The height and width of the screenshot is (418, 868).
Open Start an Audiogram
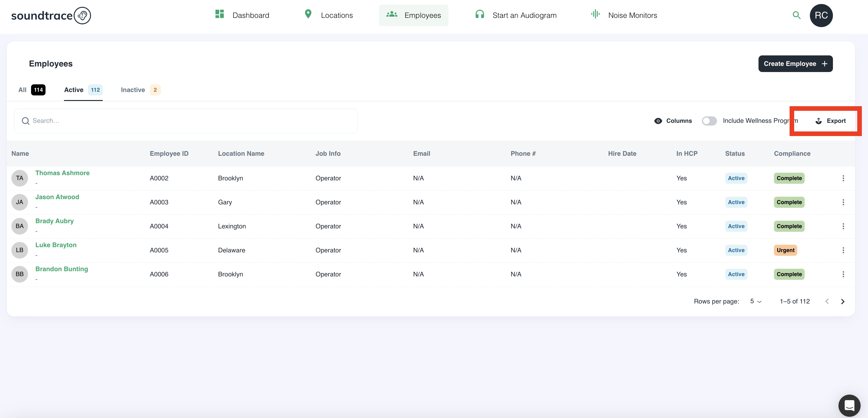[x=516, y=15]
